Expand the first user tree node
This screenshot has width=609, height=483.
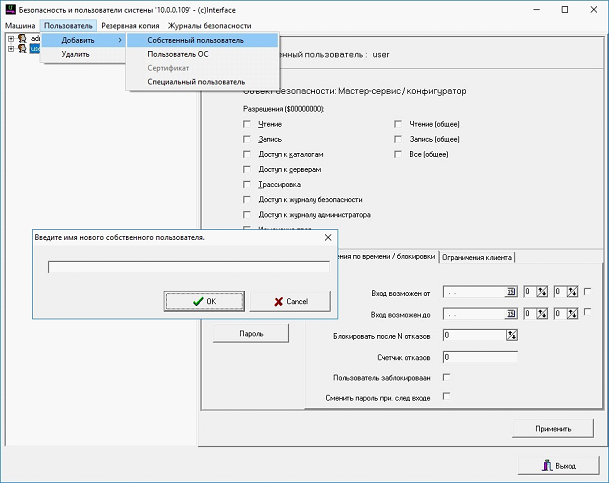(10, 39)
